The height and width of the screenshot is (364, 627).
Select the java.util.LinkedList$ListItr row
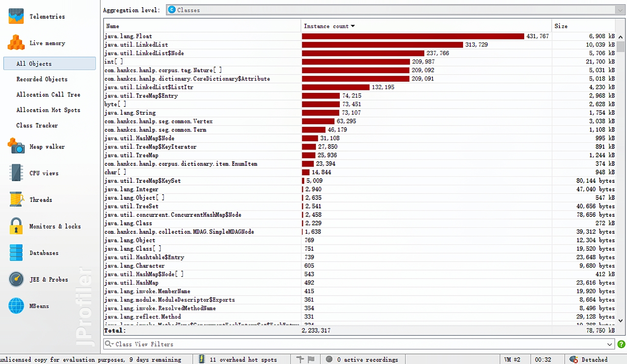[360, 87]
